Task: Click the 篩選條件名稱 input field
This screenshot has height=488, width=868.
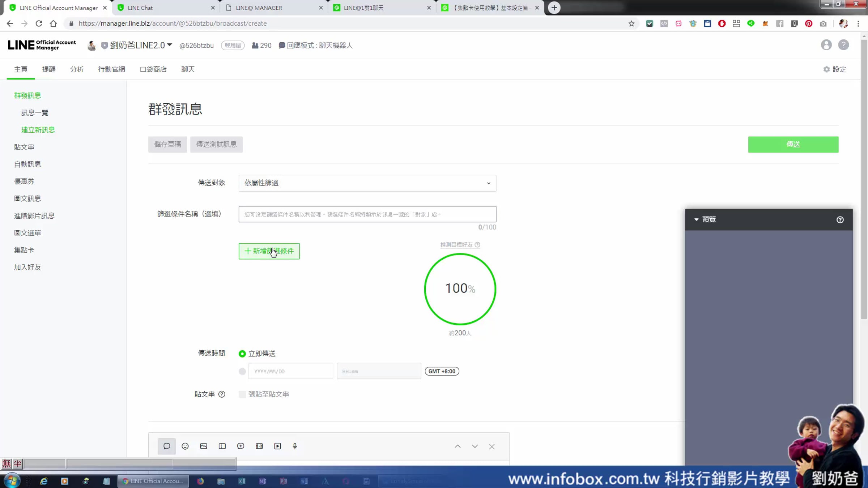Action: point(367,214)
